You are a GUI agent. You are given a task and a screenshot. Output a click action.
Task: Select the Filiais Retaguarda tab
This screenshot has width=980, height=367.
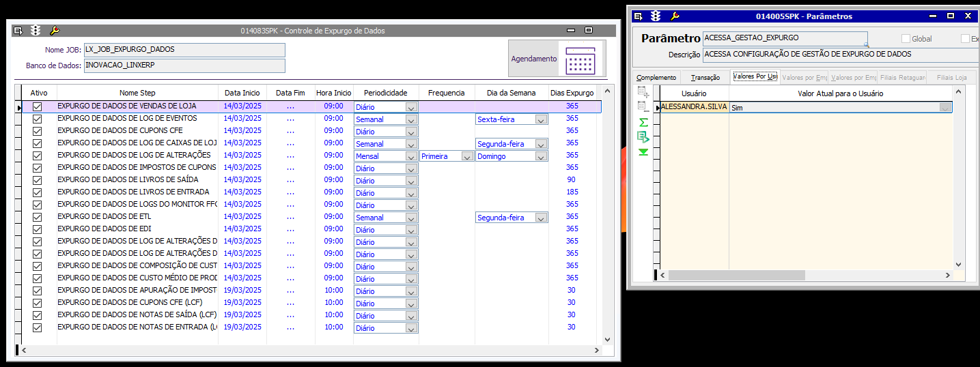(903, 77)
